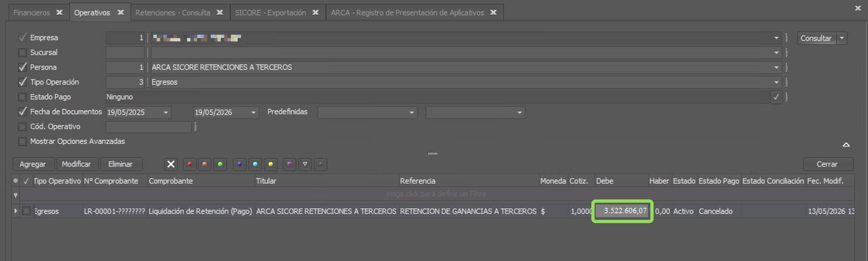This screenshot has height=261, width=868.
Task: Click the orange dot marker button
Action: click(x=205, y=164)
